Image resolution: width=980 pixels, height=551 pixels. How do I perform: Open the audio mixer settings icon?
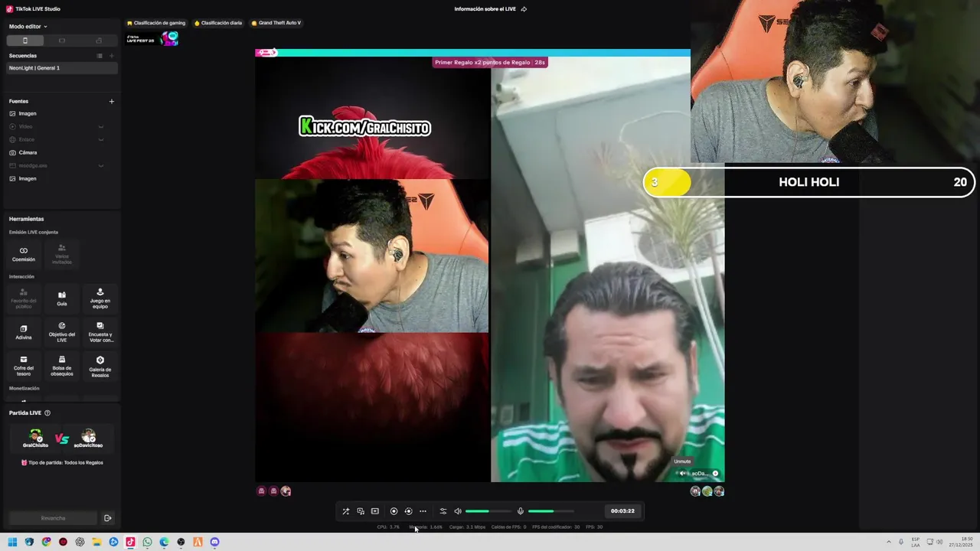pyautogui.click(x=443, y=511)
